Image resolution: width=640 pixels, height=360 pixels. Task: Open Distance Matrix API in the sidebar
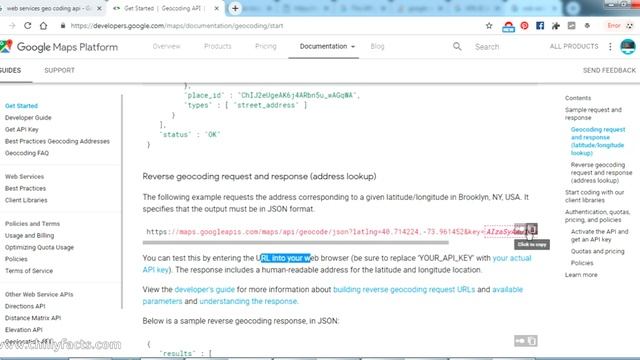point(33,318)
